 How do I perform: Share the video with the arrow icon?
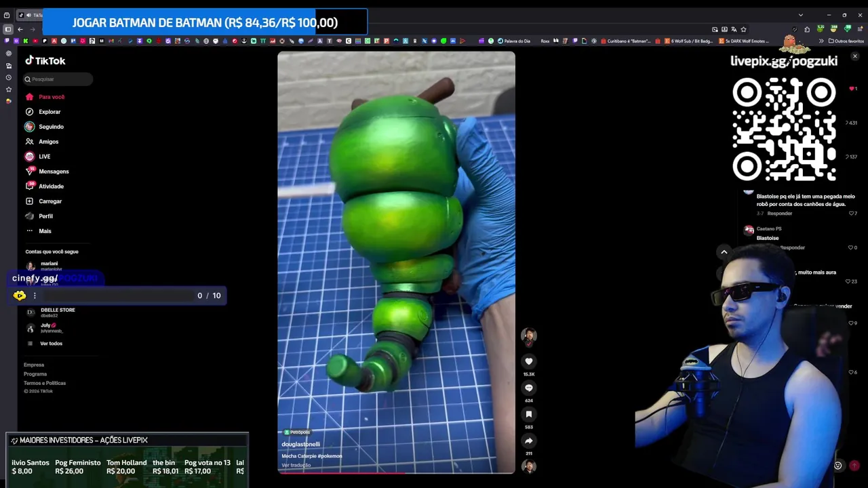pyautogui.click(x=529, y=441)
